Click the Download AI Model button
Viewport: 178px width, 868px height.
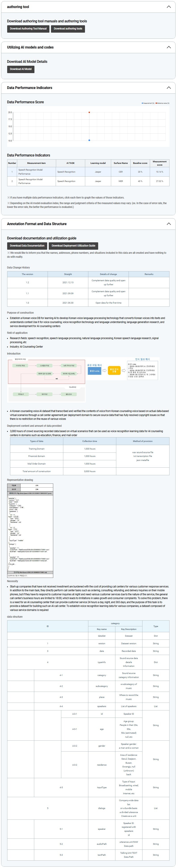pyautogui.click(x=21, y=69)
